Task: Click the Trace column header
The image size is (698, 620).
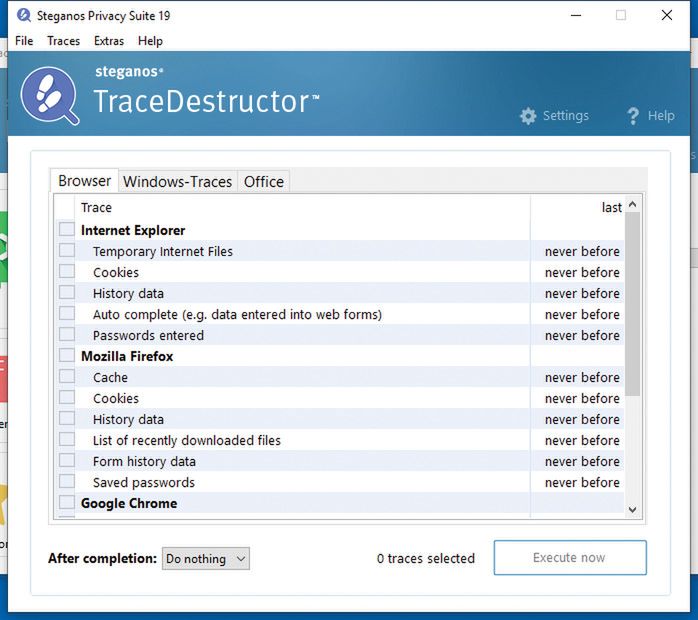Action: [x=96, y=208]
